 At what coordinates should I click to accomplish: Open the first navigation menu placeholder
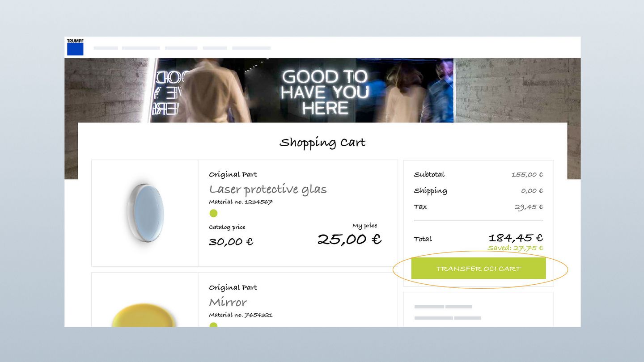tap(106, 48)
